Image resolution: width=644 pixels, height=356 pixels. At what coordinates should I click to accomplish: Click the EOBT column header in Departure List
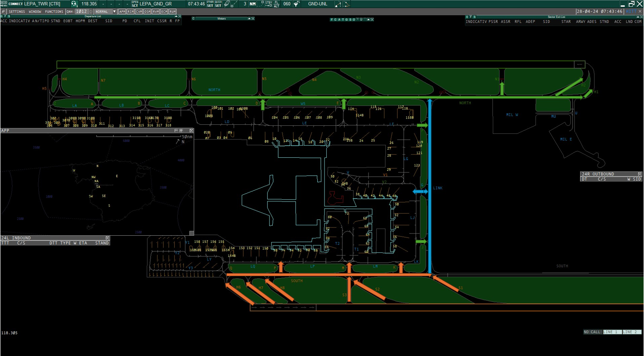[x=68, y=21]
